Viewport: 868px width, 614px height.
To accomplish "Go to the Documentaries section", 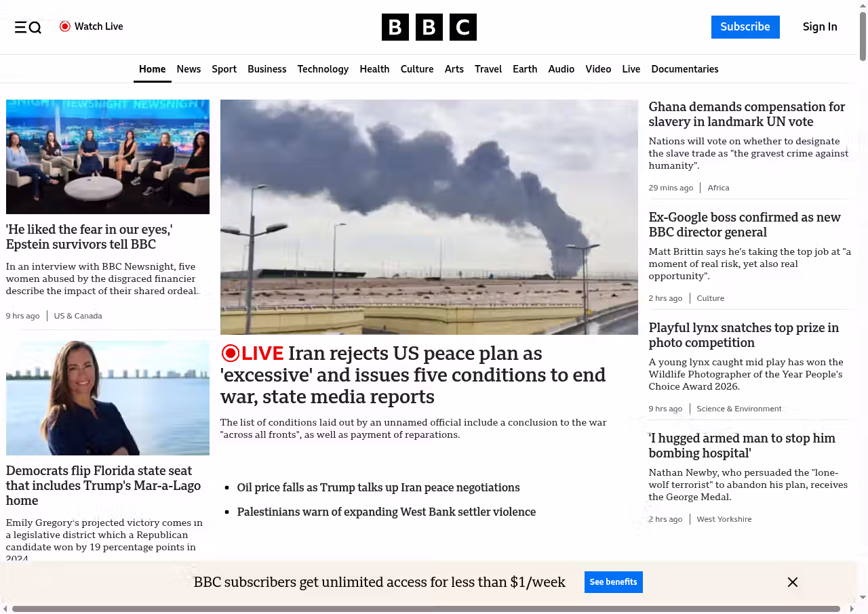I will coord(684,69).
